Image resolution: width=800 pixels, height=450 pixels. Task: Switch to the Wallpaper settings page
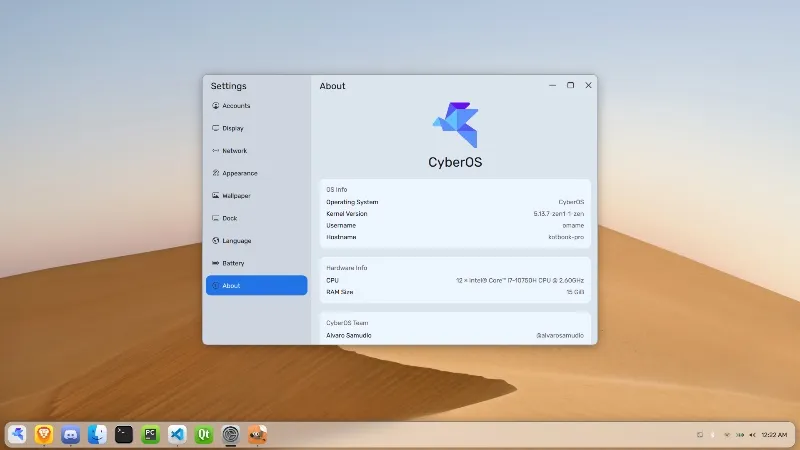pos(236,196)
